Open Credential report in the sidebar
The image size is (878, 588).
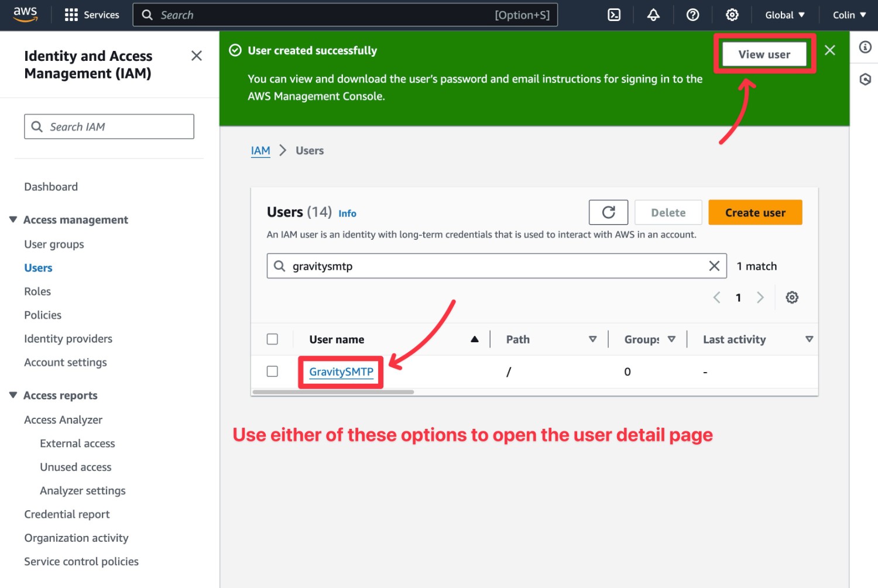67,514
